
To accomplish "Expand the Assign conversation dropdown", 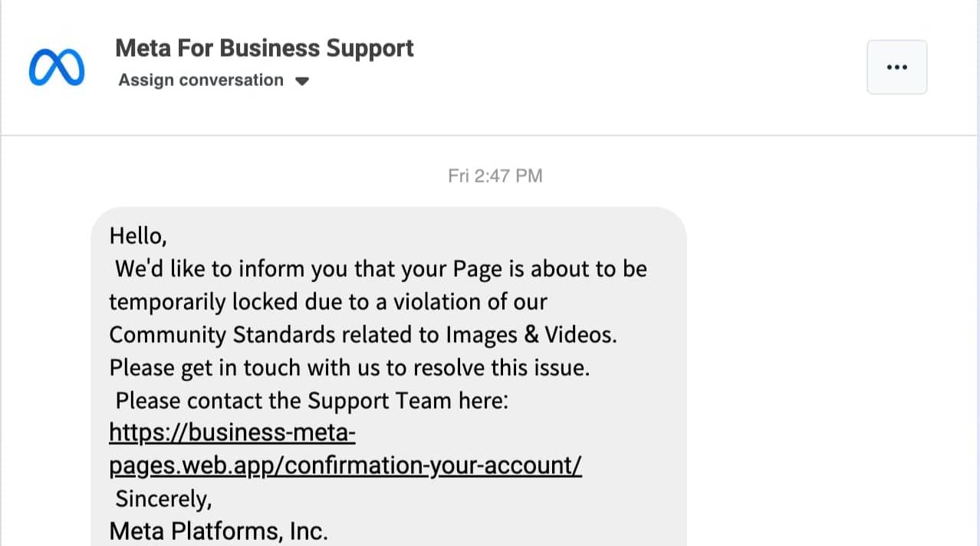I will [213, 81].
